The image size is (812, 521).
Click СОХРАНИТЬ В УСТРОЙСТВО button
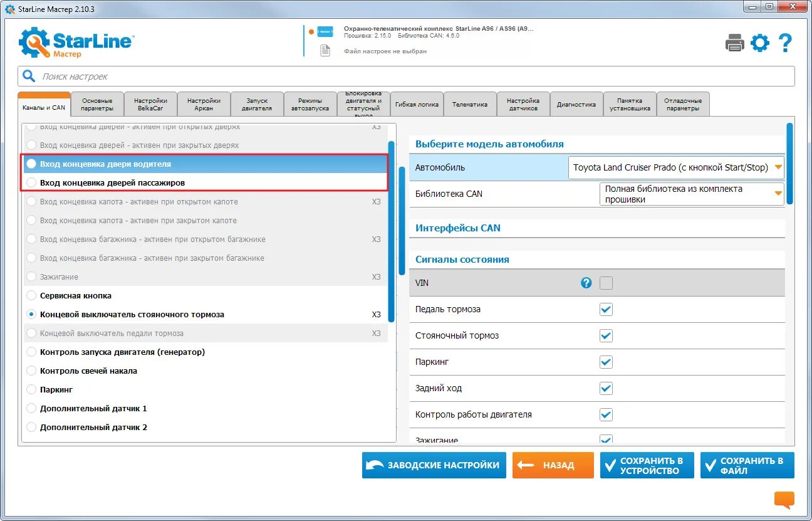pyautogui.click(x=647, y=465)
